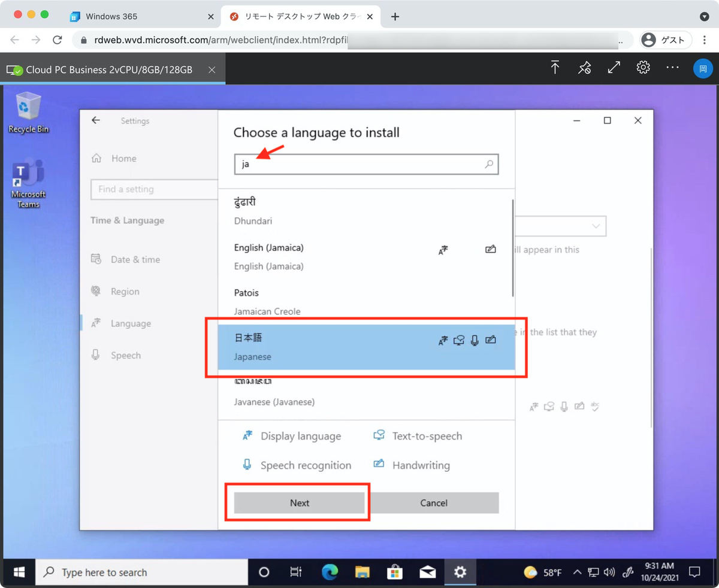Open Cortana from the taskbar
Image resolution: width=719 pixels, height=588 pixels.
pos(264,572)
